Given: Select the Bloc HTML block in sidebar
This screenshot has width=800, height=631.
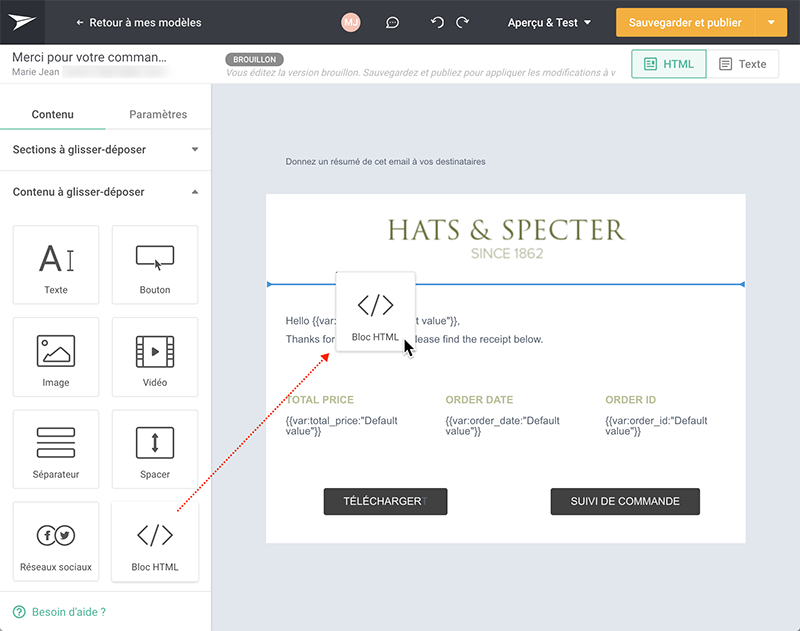Looking at the screenshot, I should coord(155,542).
